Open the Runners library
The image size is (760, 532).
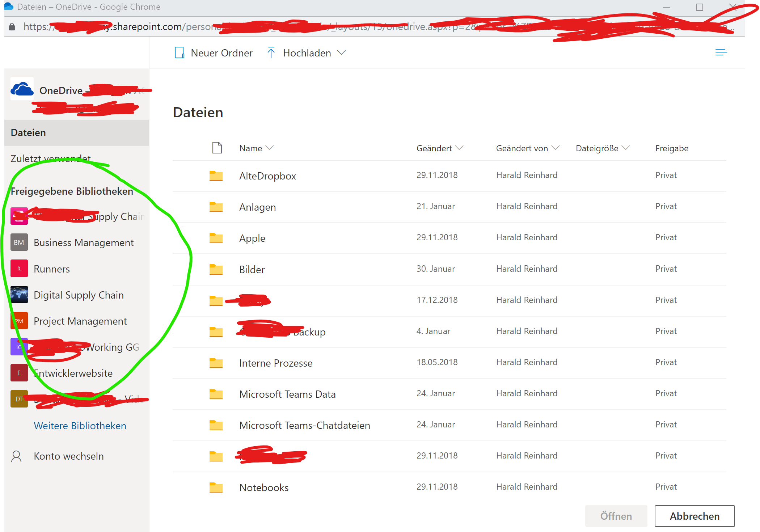coord(52,269)
